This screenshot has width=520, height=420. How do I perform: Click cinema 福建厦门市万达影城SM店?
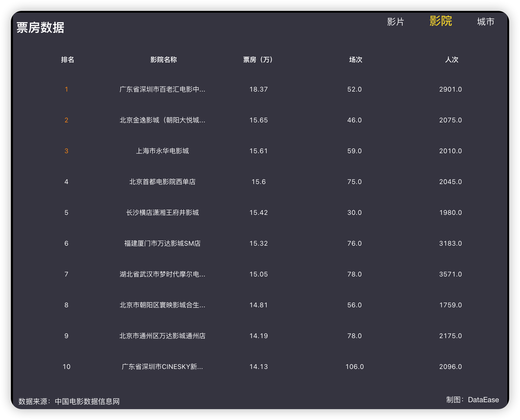(162, 244)
